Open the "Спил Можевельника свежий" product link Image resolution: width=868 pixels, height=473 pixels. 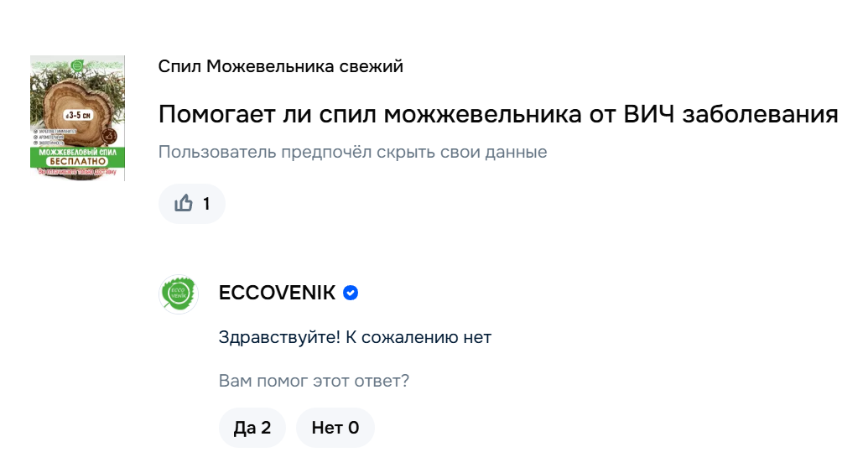pos(280,66)
